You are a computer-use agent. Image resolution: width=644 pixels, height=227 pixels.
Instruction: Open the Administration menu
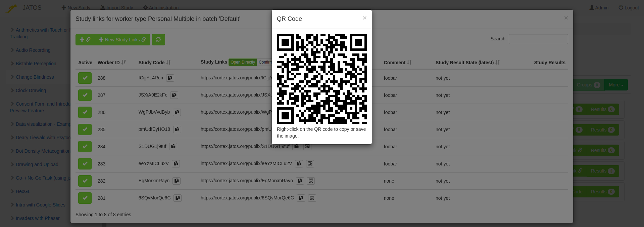pos(161,8)
